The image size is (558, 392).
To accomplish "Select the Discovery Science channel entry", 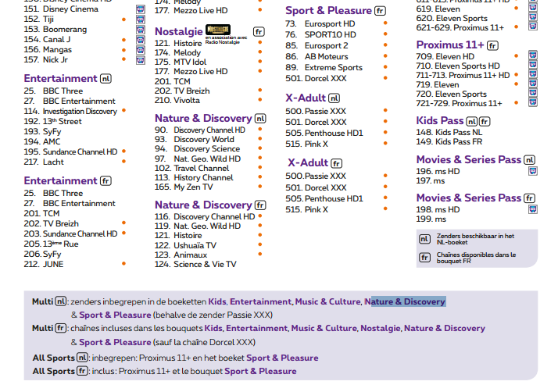I will point(206,149).
